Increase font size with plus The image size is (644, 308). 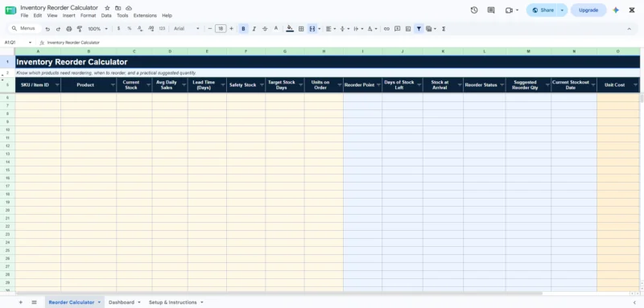point(231,29)
